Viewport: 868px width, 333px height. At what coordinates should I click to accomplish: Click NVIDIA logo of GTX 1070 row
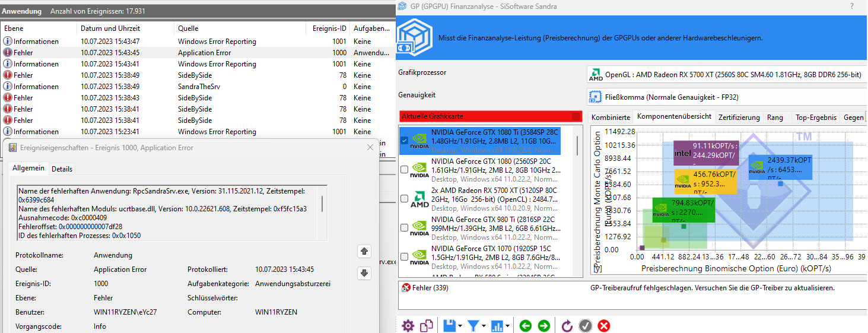point(419,258)
